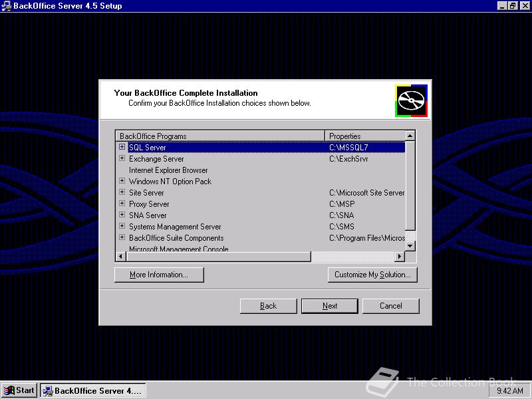Image resolution: width=532 pixels, height=399 pixels.
Task: Minimize the BackOffice Server Setup window
Action: 502,6
